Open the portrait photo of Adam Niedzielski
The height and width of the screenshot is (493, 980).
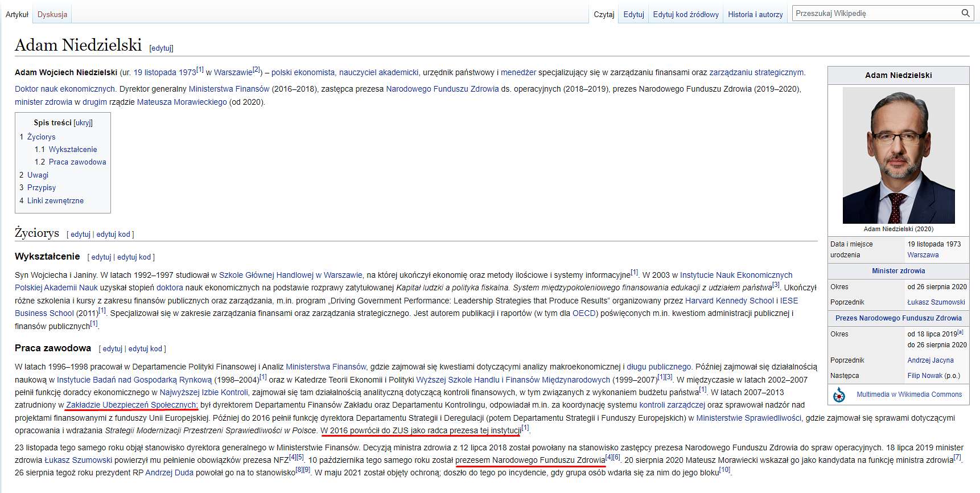[x=898, y=155]
